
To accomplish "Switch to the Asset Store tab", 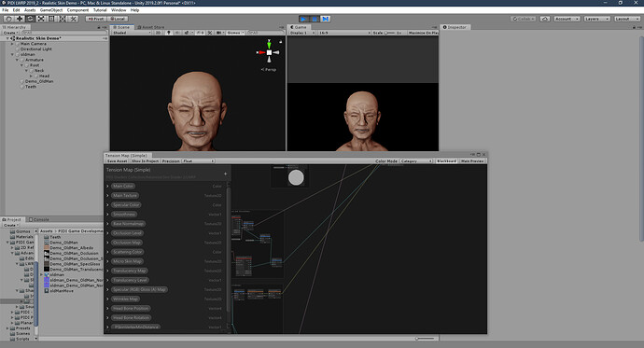I will [x=150, y=27].
